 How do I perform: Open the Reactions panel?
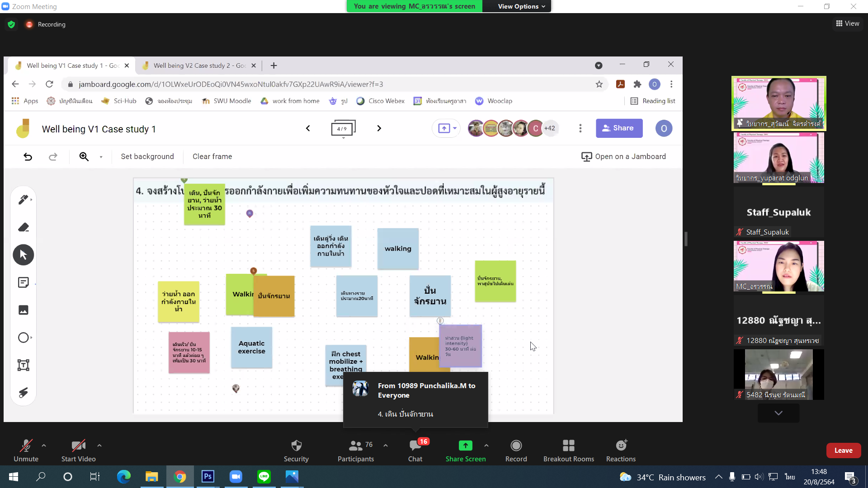621,450
